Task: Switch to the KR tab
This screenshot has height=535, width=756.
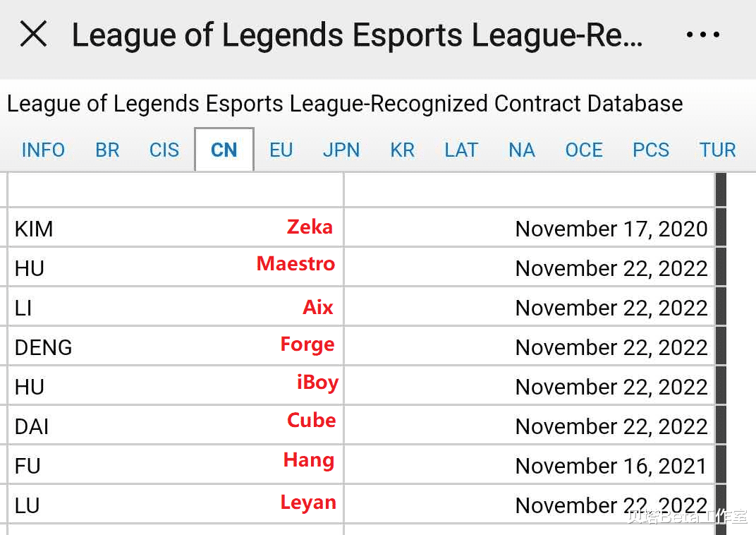Action: (x=403, y=150)
